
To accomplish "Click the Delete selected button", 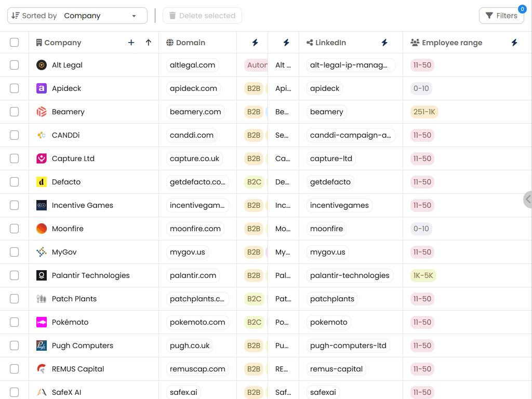I will click(x=202, y=16).
